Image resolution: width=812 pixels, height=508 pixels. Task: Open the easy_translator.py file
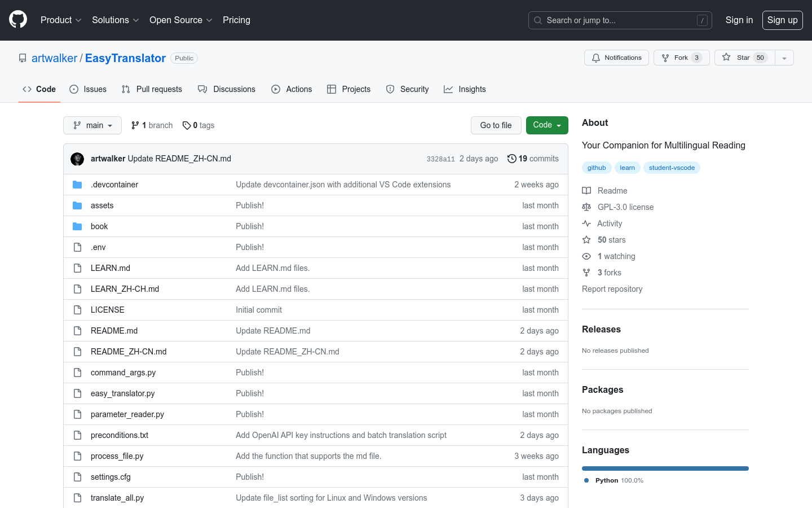tap(122, 393)
